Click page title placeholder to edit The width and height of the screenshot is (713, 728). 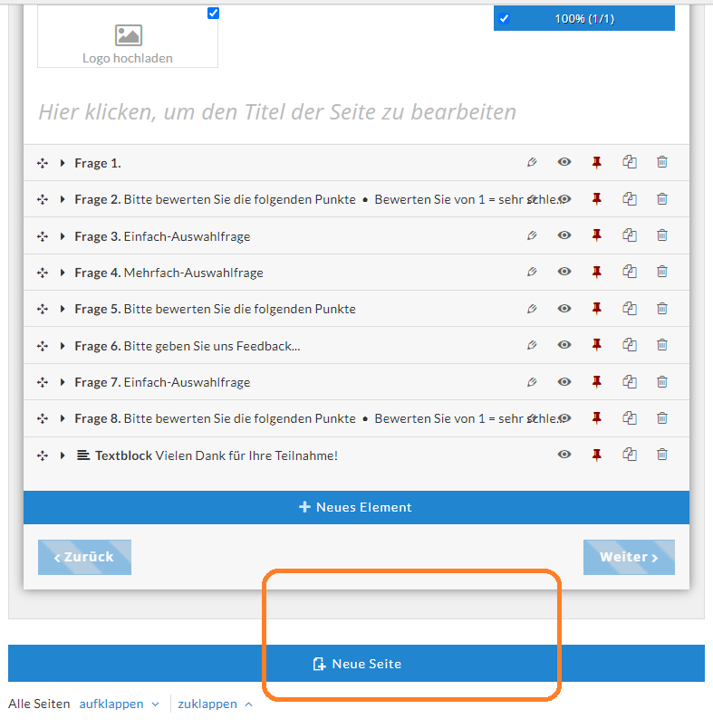pos(277,112)
